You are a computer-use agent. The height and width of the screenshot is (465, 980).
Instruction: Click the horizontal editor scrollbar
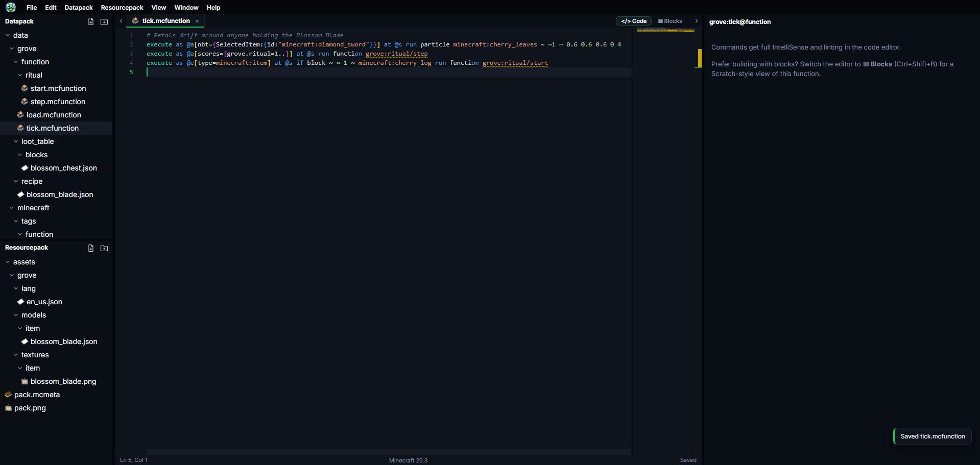pos(389,452)
